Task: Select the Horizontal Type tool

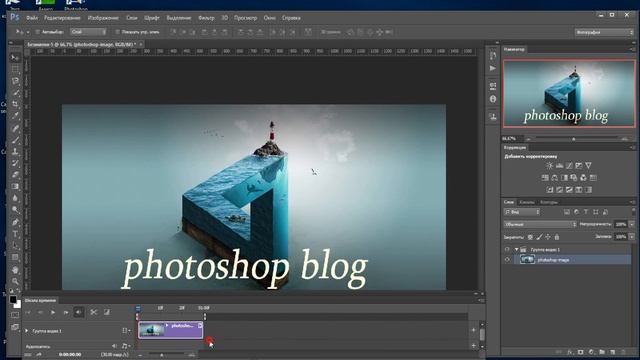Action: click(x=15, y=234)
